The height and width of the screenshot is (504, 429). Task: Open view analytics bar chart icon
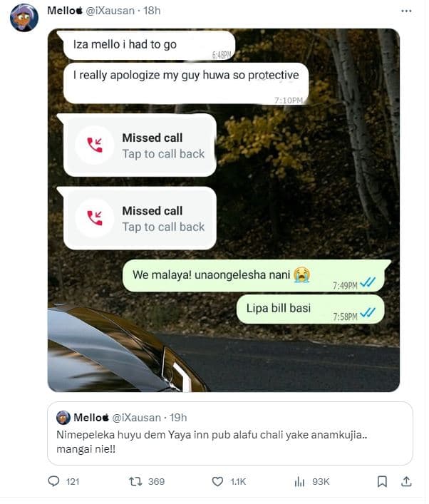(299, 481)
